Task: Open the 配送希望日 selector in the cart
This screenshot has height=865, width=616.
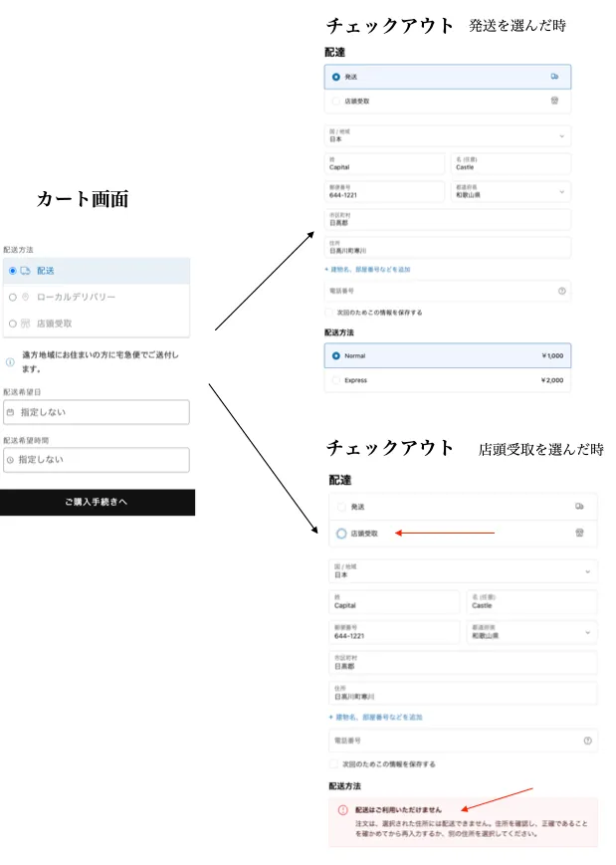Action: coord(96,412)
